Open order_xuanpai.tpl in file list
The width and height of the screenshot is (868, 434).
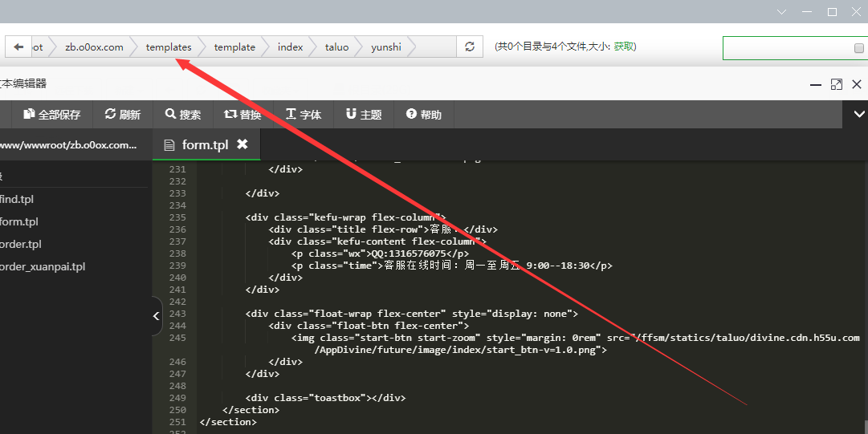(42, 266)
